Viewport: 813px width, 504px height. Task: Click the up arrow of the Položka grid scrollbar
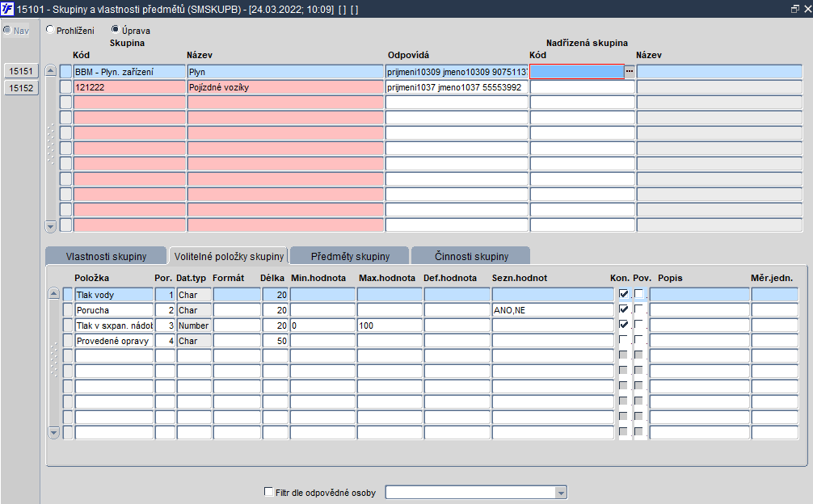(x=53, y=294)
